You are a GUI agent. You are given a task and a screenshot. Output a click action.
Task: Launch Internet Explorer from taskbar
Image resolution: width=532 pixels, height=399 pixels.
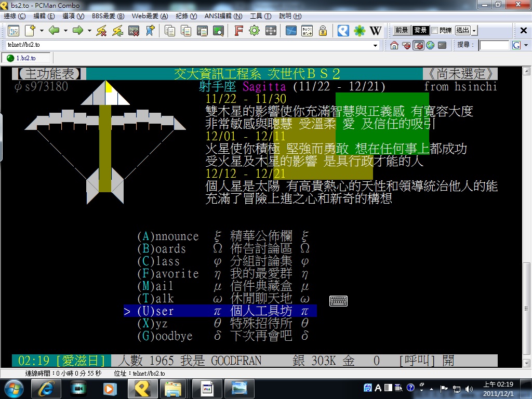(46, 389)
